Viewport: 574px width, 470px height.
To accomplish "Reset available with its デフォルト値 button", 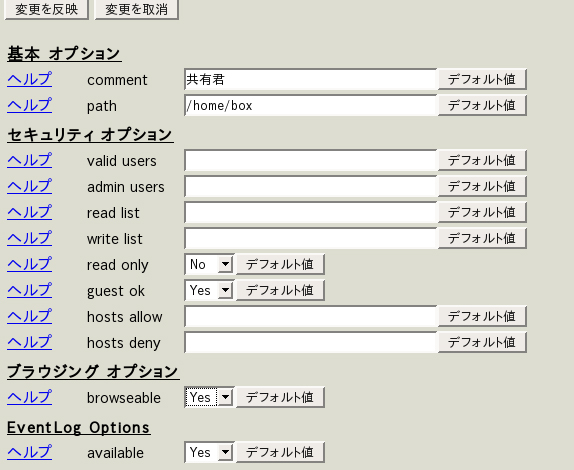I will pyautogui.click(x=280, y=452).
